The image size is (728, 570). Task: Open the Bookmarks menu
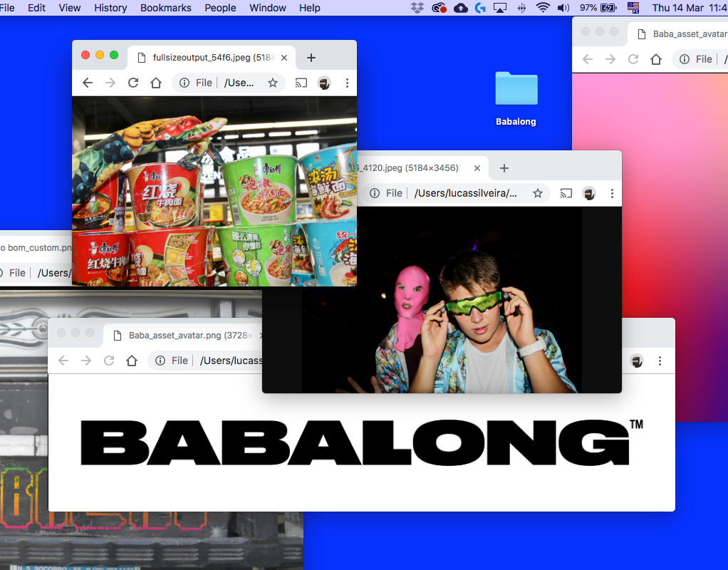(x=166, y=8)
